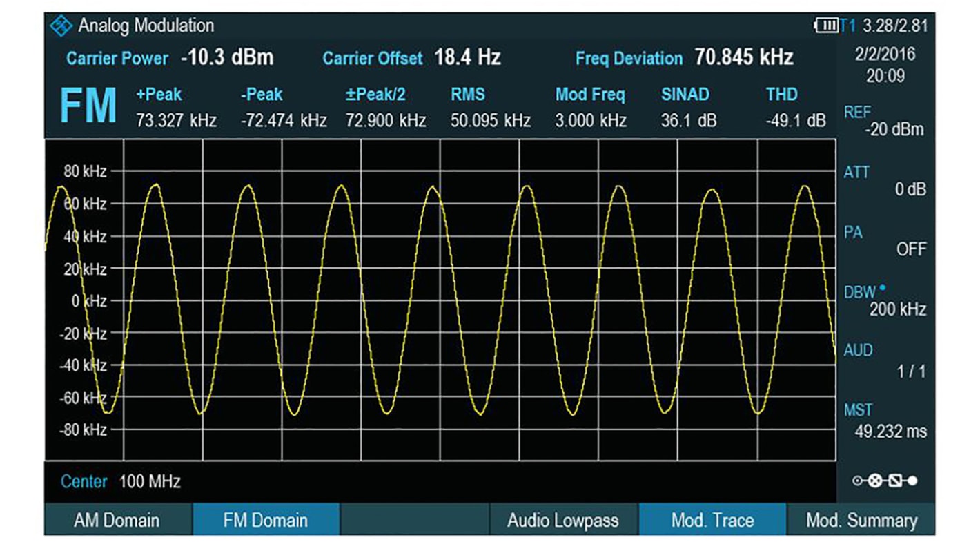Click the ±Peak/2 72.900 kHz reading
The height and width of the screenshot is (551, 980).
pyautogui.click(x=386, y=108)
